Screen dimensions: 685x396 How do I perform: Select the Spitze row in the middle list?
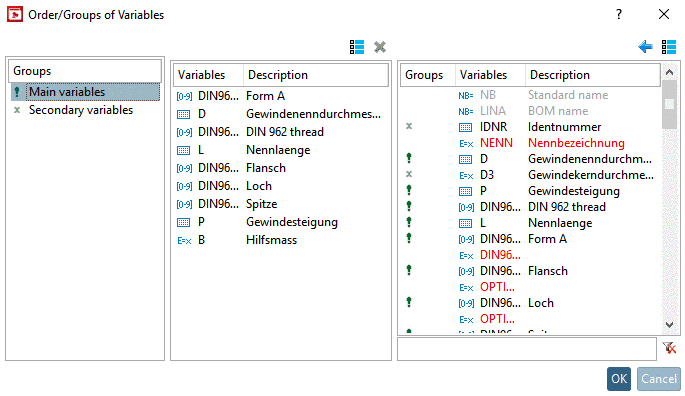(x=280, y=204)
